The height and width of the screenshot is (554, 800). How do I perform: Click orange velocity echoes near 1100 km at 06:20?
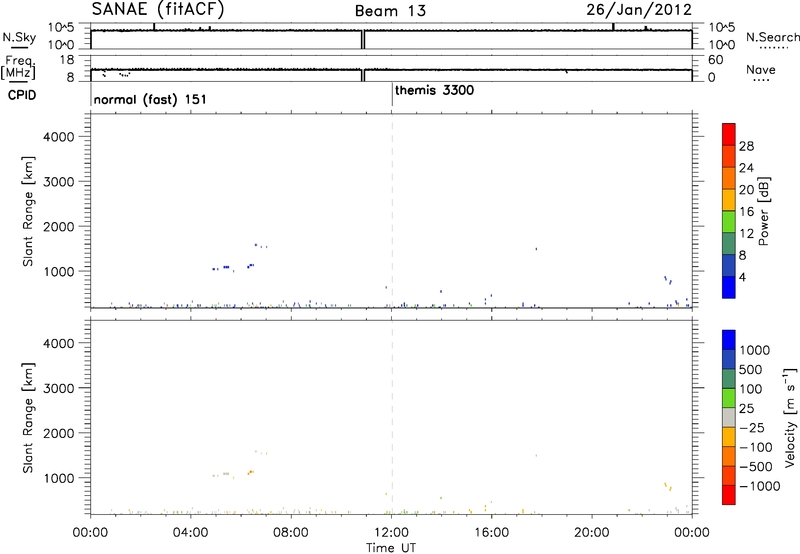pos(251,472)
